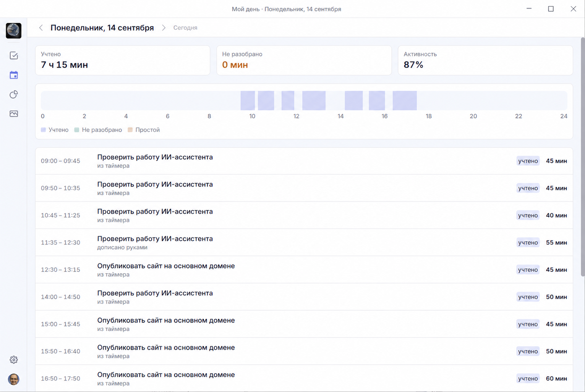Open the pie chart reports icon

(x=14, y=94)
